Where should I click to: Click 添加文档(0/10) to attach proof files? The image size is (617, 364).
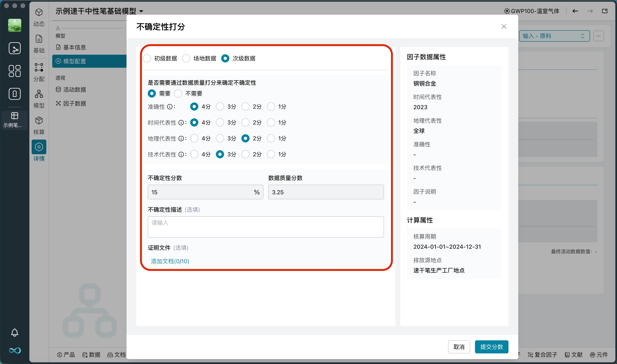(x=170, y=261)
